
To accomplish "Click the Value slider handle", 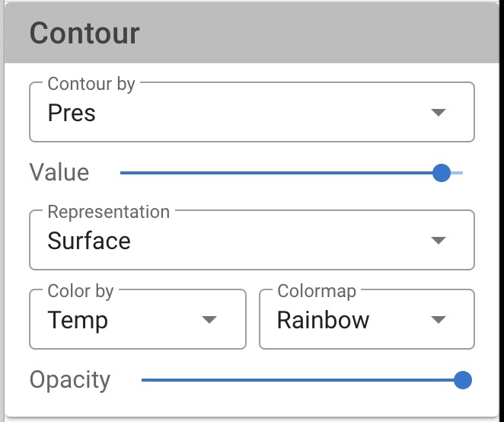I will pos(442,173).
